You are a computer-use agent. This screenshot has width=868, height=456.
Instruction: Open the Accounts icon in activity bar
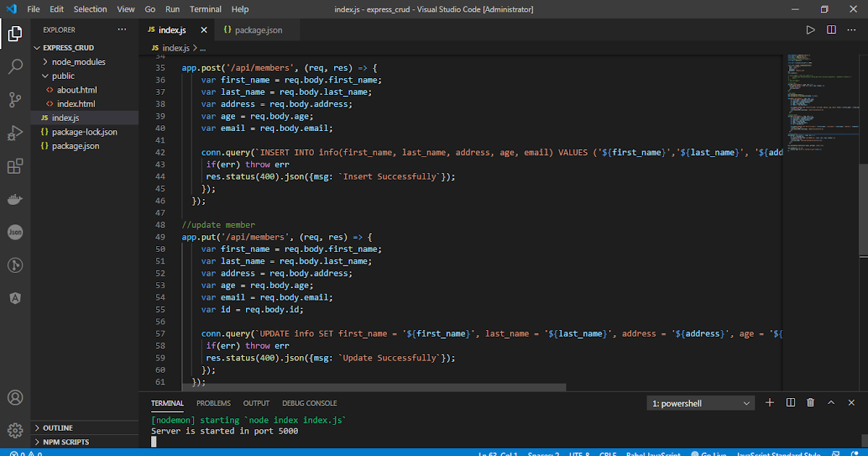pyautogui.click(x=15, y=397)
